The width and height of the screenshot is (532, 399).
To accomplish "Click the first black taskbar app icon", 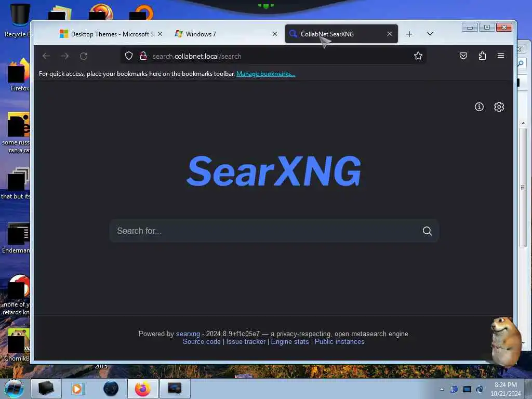I will 46,389.
